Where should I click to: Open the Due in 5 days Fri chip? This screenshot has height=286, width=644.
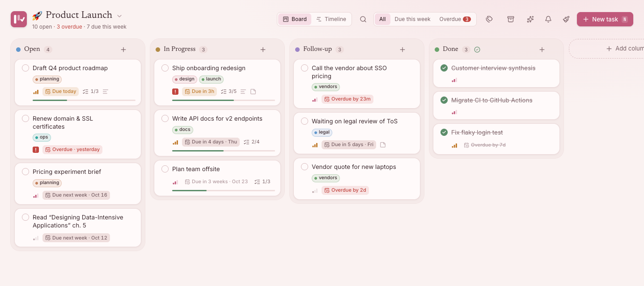tap(349, 145)
